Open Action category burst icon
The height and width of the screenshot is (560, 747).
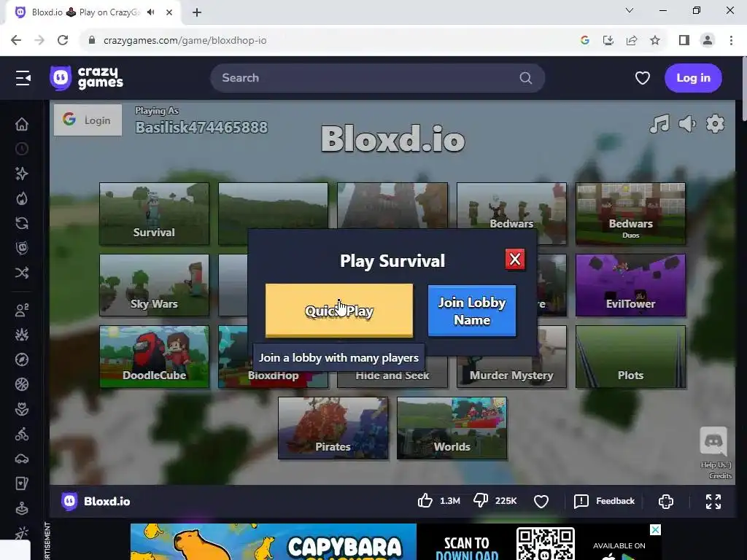(x=22, y=335)
